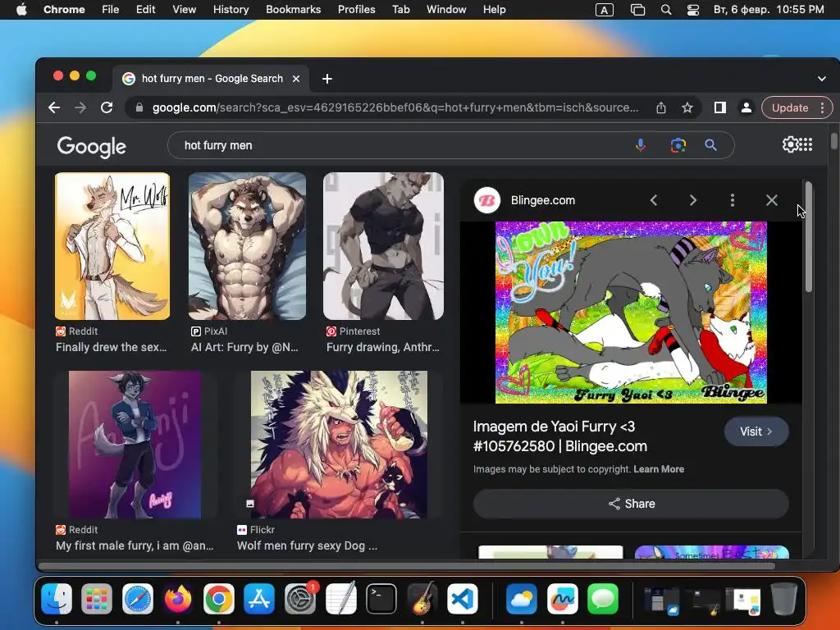Screen dimensions: 840x630
Task: Open Spotlight search in the menu bar
Action: 666,10
